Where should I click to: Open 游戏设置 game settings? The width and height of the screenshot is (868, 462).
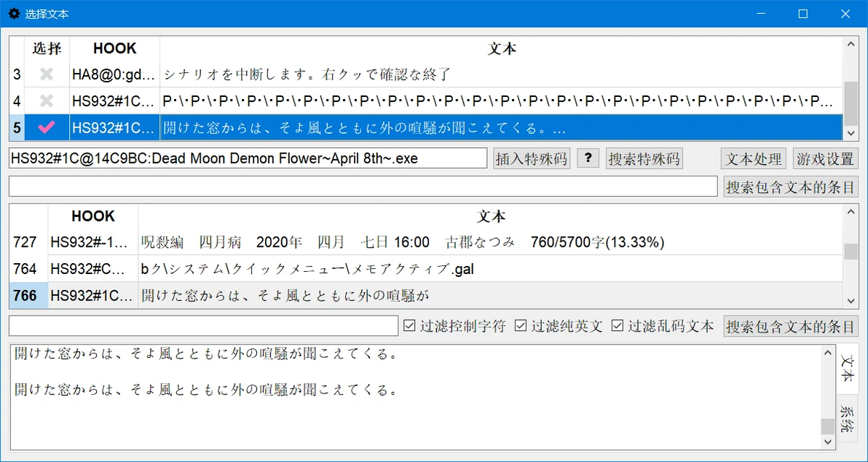tap(825, 159)
